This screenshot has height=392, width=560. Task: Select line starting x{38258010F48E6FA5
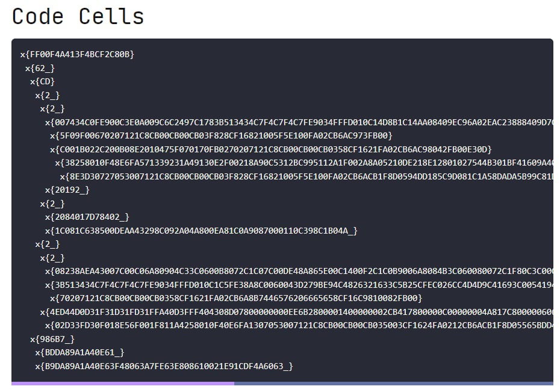304,163
